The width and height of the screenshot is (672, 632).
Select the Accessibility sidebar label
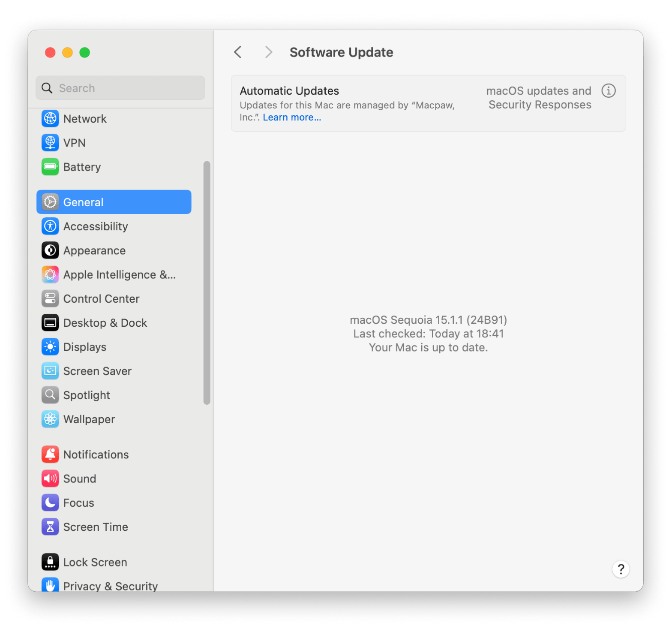point(96,226)
